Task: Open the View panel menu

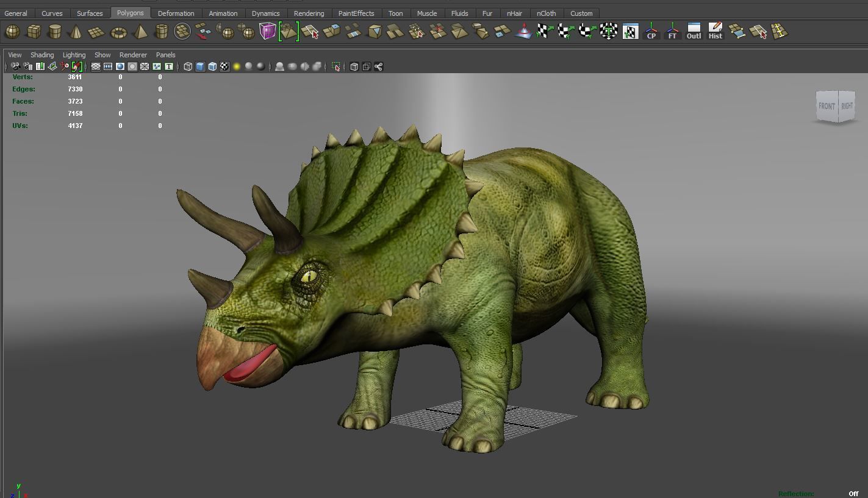Action: click(x=15, y=55)
